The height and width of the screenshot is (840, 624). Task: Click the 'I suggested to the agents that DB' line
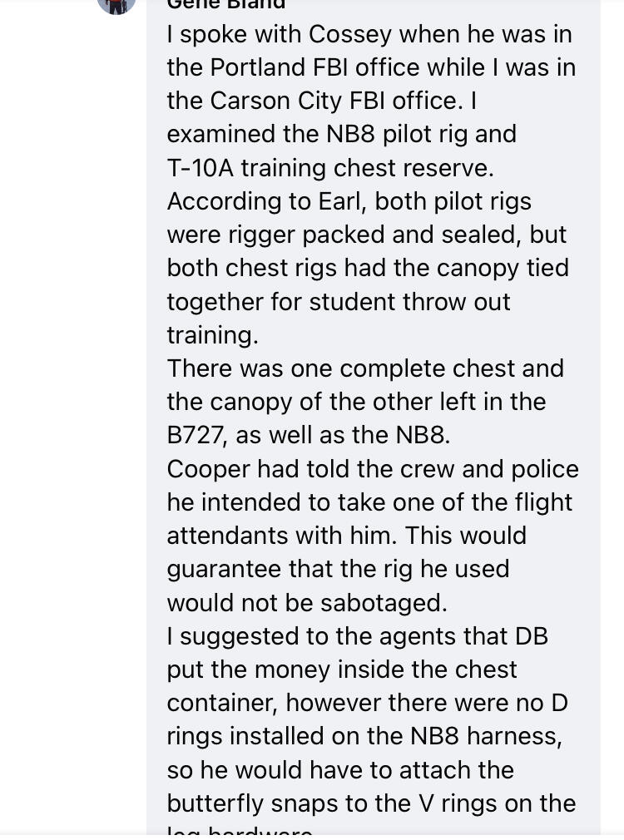click(358, 636)
